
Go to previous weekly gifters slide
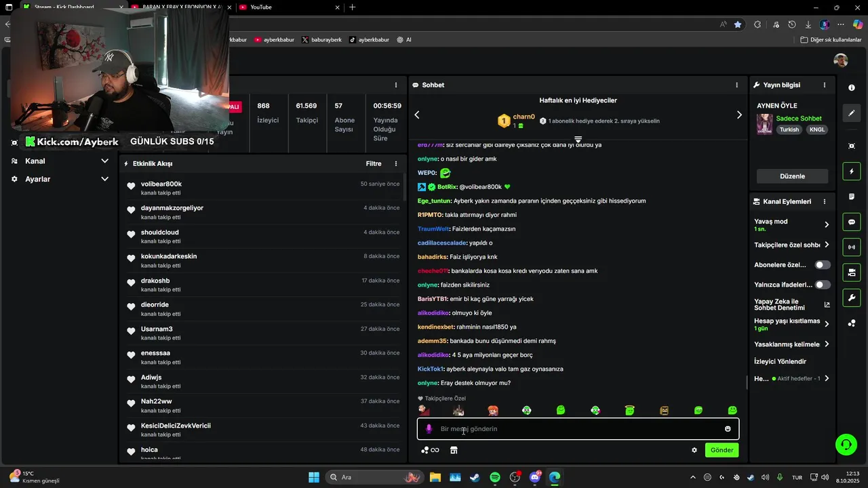pyautogui.click(x=417, y=115)
